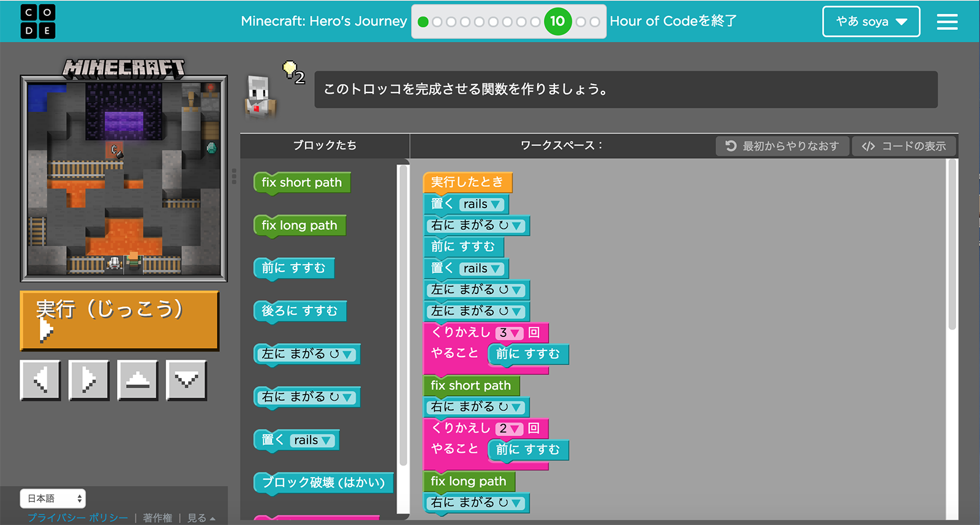Viewport: 980px width, 525px height.
Task: Open the 日本語 language selector
Action: [x=53, y=498]
